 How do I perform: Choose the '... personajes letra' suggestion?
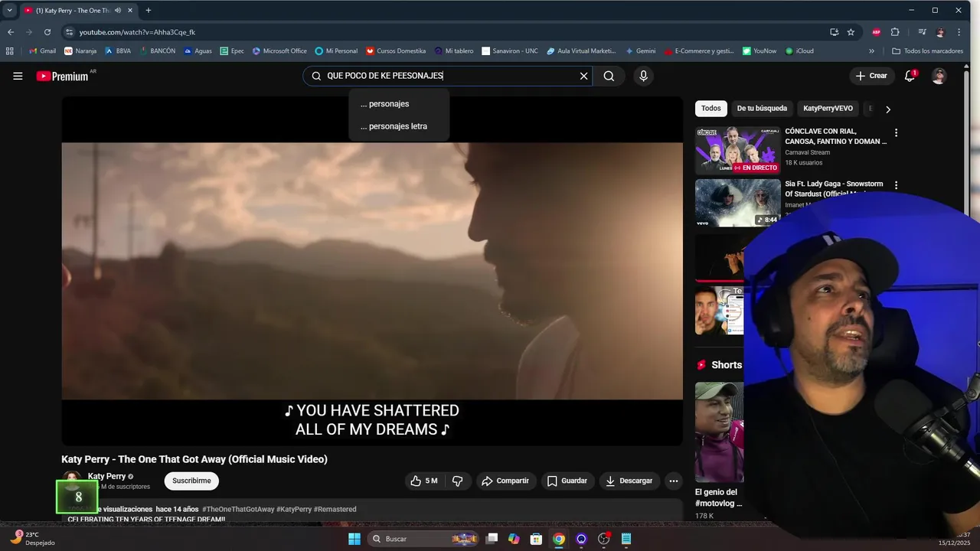[x=398, y=126]
